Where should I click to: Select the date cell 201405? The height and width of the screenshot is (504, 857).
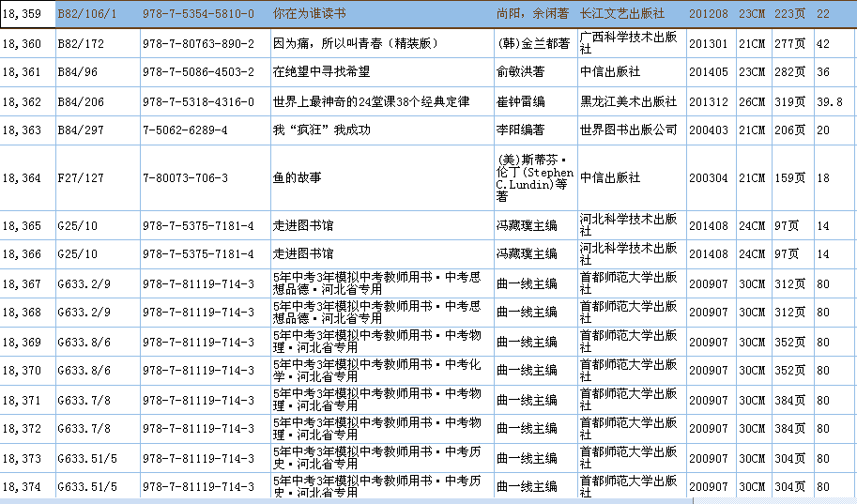pos(712,72)
